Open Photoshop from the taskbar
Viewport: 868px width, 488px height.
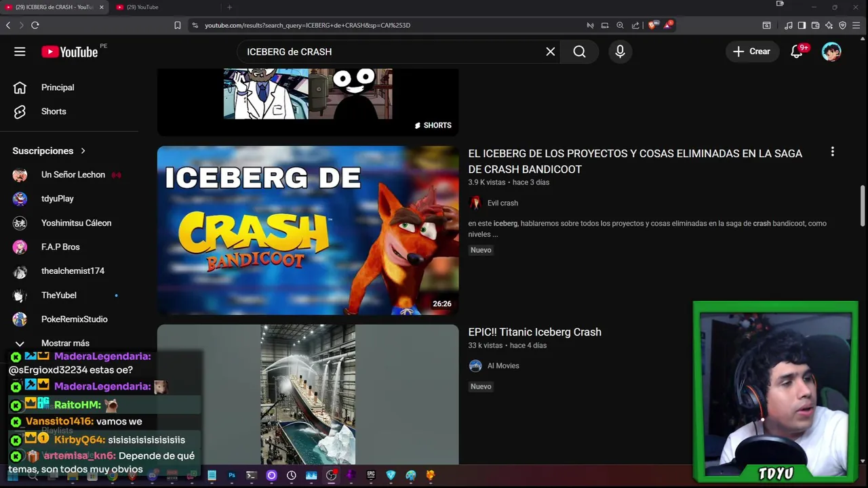[x=232, y=475]
